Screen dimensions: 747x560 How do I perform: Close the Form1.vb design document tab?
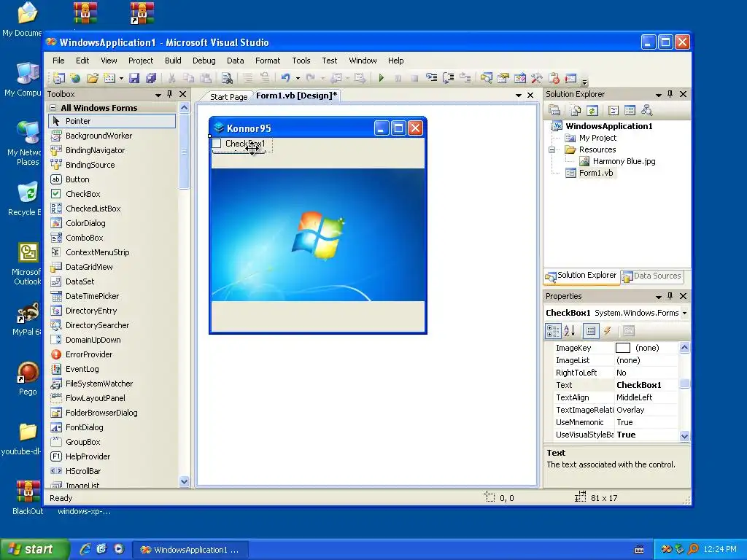point(530,96)
